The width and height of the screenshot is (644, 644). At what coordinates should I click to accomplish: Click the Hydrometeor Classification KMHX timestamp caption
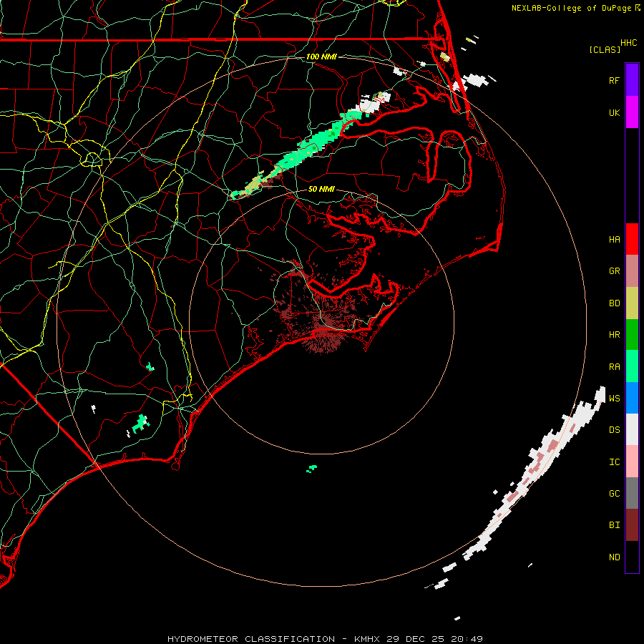point(325,639)
